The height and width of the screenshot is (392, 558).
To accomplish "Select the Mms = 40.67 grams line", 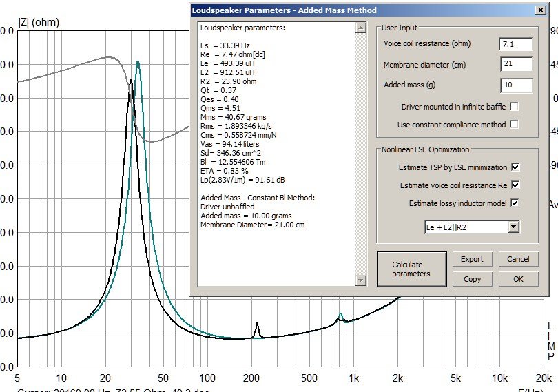I will coord(233,117).
